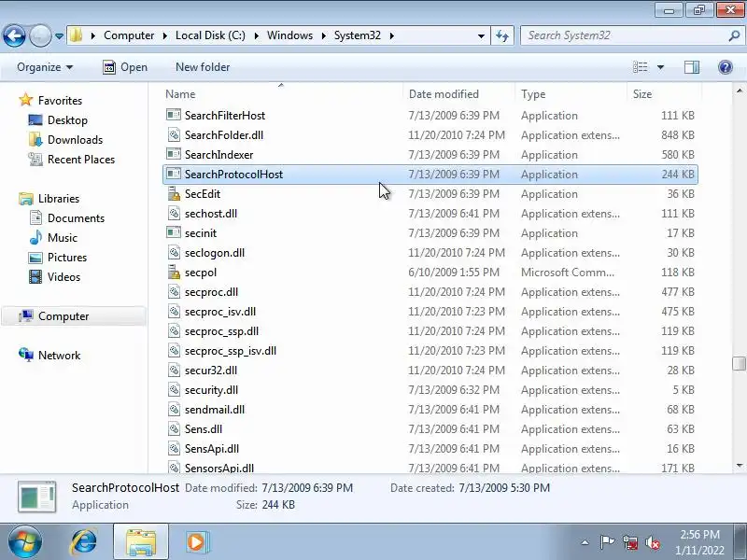
Task: Select the secur32.dll file icon
Action: pyautogui.click(x=174, y=370)
